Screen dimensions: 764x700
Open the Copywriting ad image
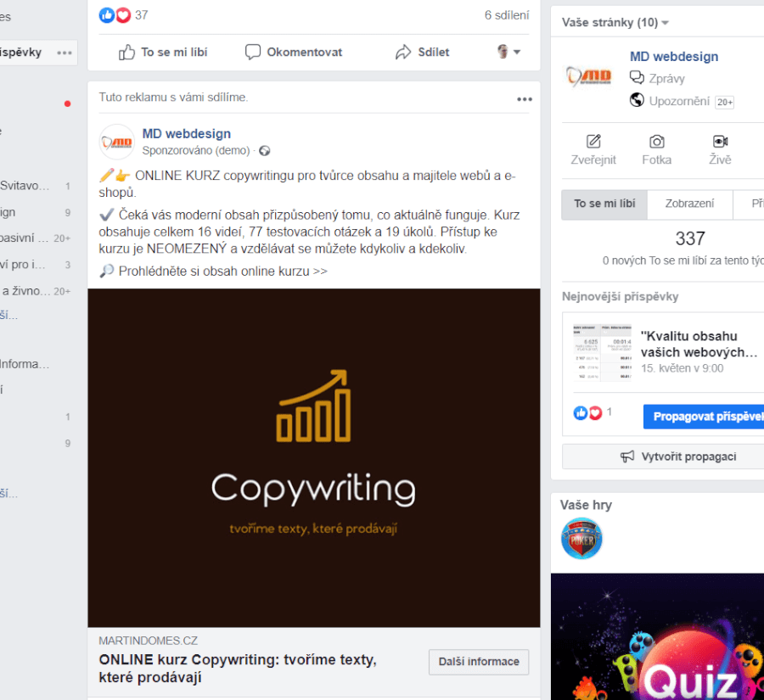pos(314,457)
